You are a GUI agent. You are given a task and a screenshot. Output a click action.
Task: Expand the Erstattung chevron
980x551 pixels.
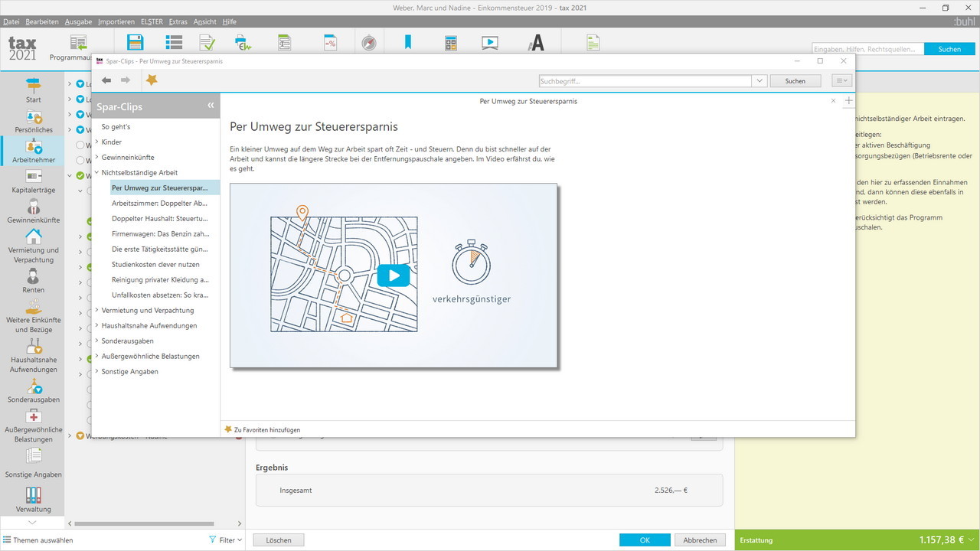point(972,540)
